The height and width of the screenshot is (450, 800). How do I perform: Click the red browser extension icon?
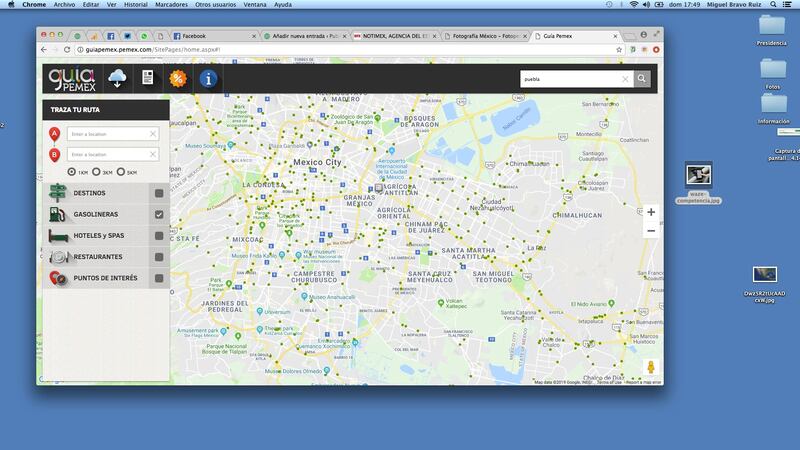tap(656, 49)
